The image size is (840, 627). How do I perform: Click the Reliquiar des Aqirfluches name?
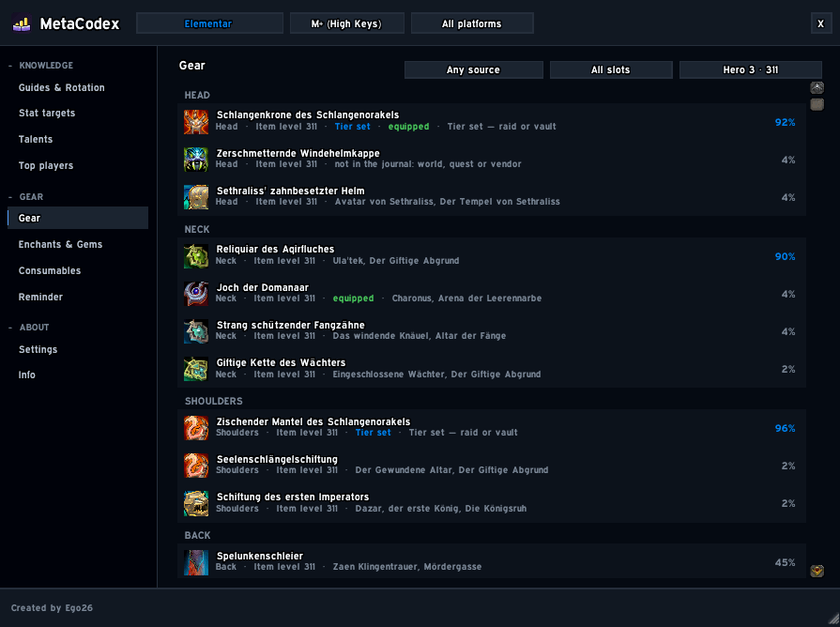[x=275, y=249]
